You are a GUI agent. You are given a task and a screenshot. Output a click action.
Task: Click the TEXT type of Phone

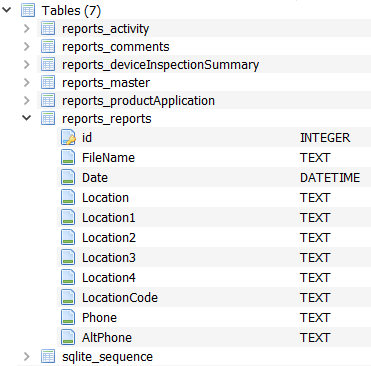click(x=315, y=317)
